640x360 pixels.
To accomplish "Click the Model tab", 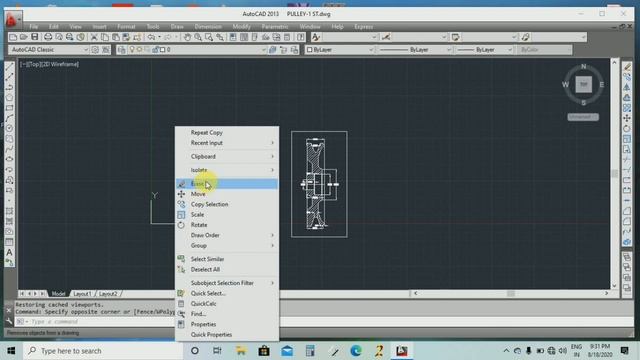I will pyautogui.click(x=58, y=294).
